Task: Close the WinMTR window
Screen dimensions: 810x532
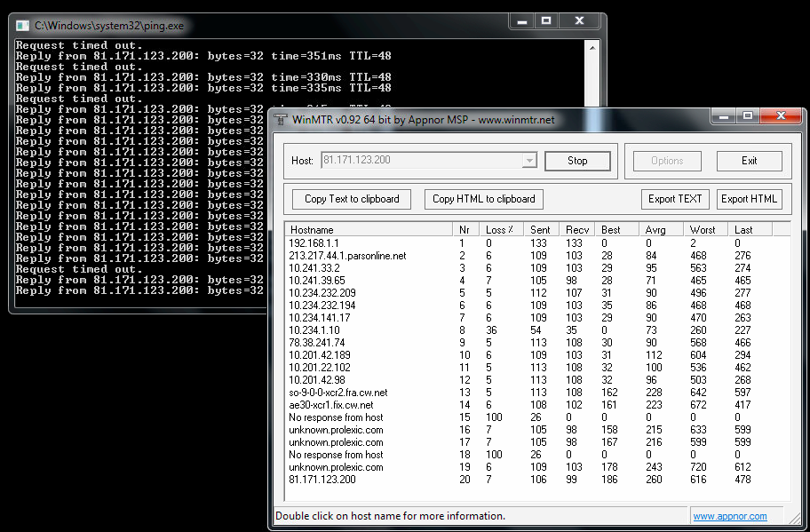Action: pos(781,116)
